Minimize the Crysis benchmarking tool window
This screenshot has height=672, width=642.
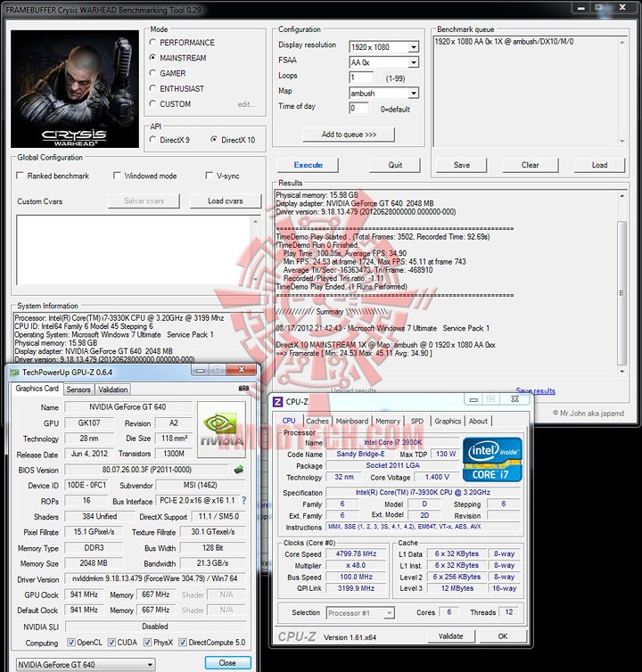pyautogui.click(x=581, y=8)
